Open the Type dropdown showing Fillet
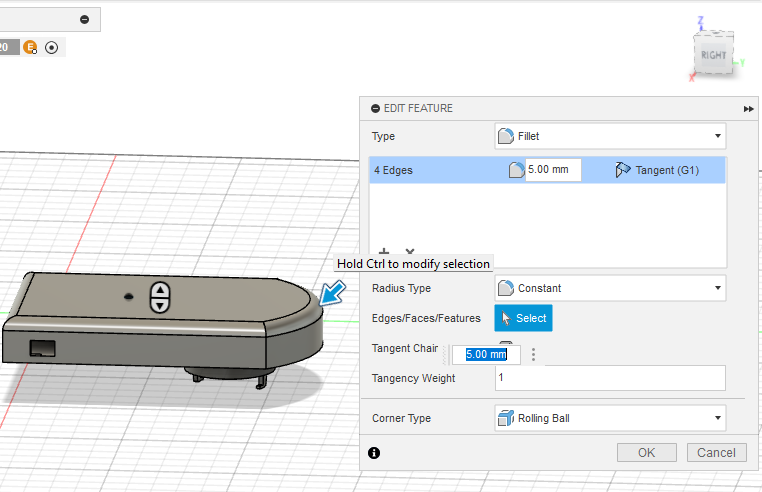The width and height of the screenshot is (762, 492). [610, 136]
